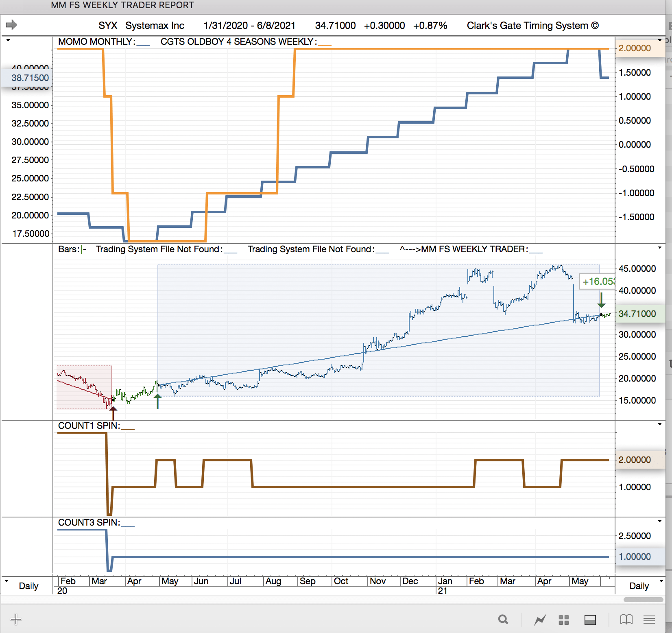Toggle the half-filled panel layout icon
The width and height of the screenshot is (672, 633).
590,620
